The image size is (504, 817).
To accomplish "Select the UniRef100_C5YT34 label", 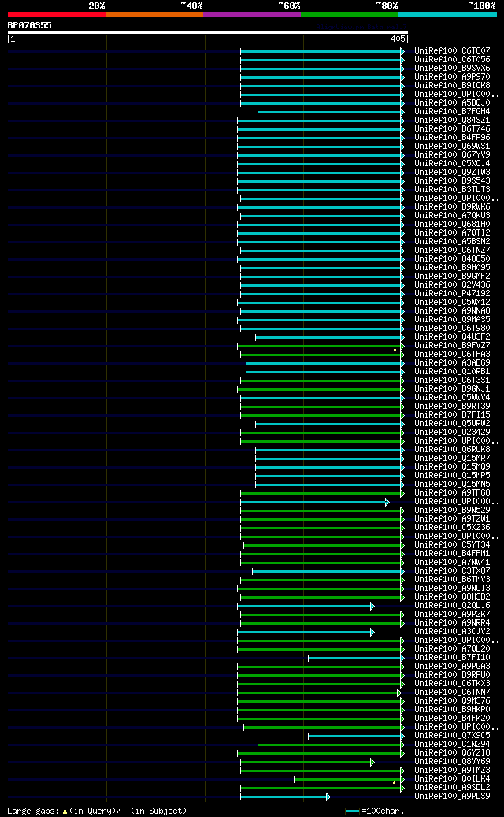I will click(452, 545).
